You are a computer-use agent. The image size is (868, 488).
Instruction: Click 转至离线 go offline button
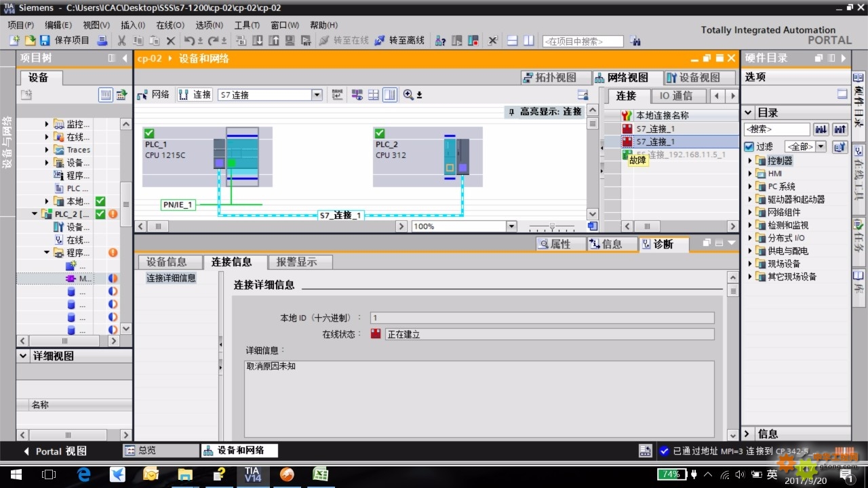click(x=400, y=41)
